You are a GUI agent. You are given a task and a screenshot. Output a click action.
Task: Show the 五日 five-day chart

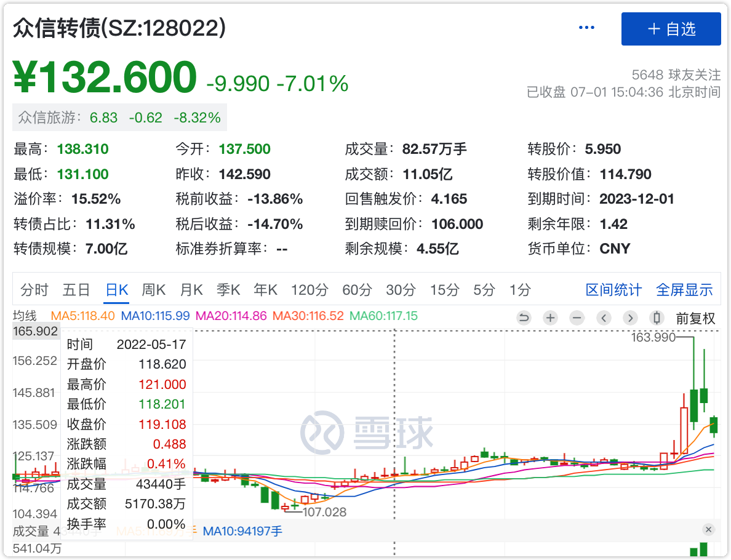pyautogui.click(x=76, y=290)
